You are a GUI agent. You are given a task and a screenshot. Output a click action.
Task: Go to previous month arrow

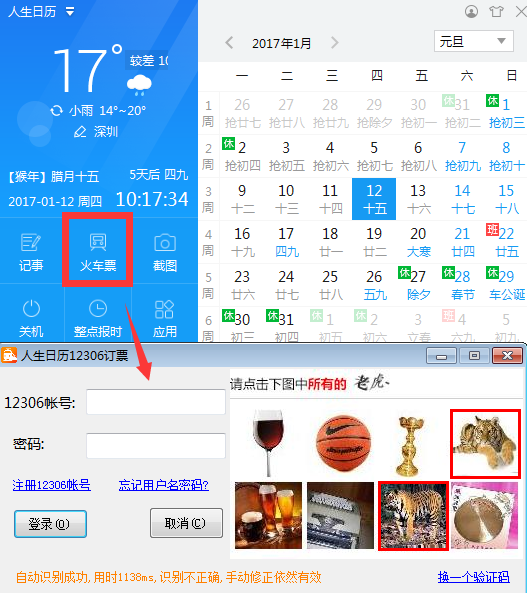(229, 43)
